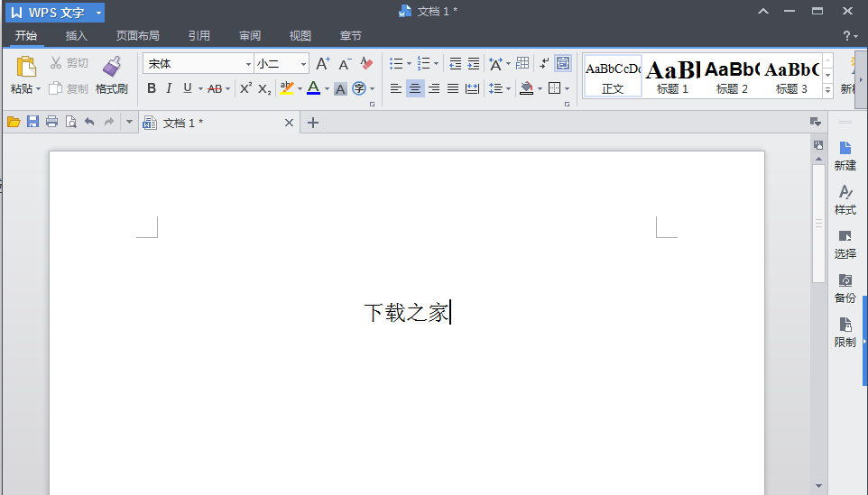Viewport: 868px width, 495px height.
Task: Switch to the 插入 ribbon tab
Action: click(x=77, y=36)
